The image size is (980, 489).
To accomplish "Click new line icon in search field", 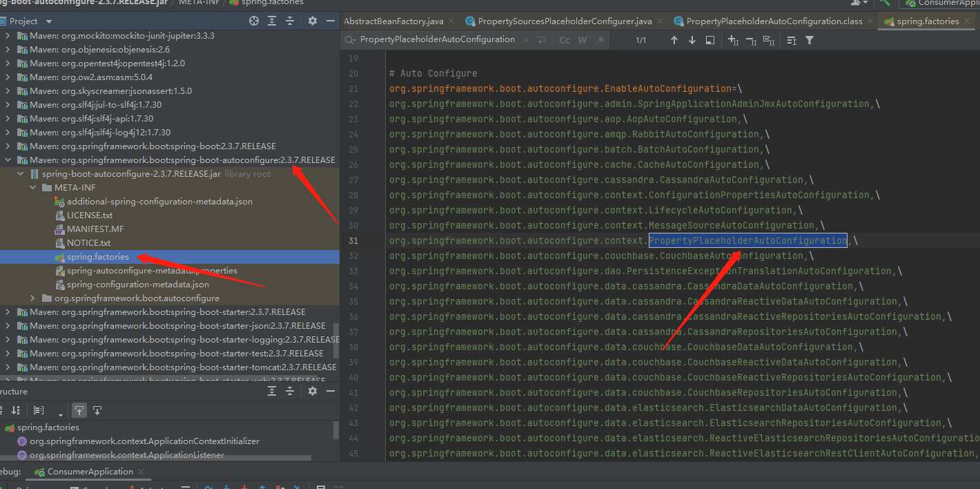I will click(x=542, y=40).
